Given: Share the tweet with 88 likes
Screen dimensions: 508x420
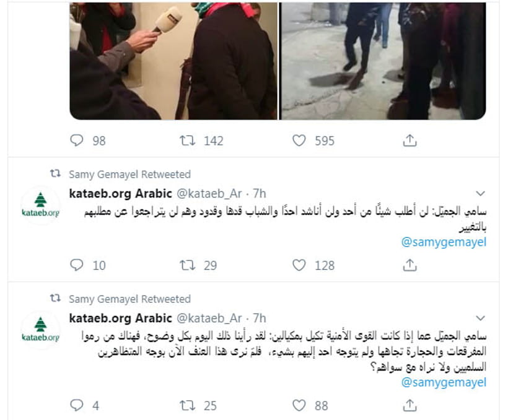Looking at the screenshot, I should pos(409,405).
